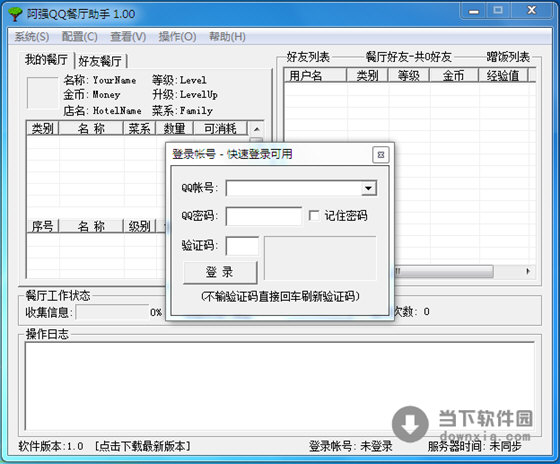560x464 pixels.
Task: Click the 验证码 input box
Action: (x=242, y=246)
